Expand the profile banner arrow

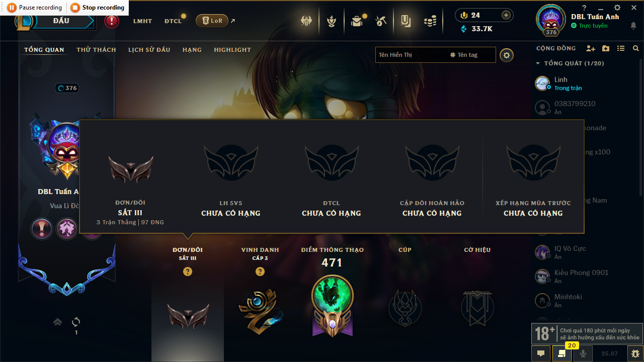click(58, 322)
